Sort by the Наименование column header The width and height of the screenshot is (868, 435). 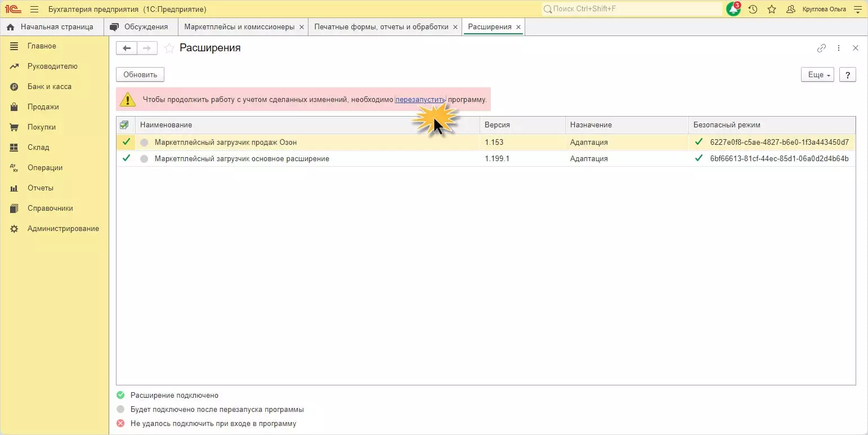[307, 125]
